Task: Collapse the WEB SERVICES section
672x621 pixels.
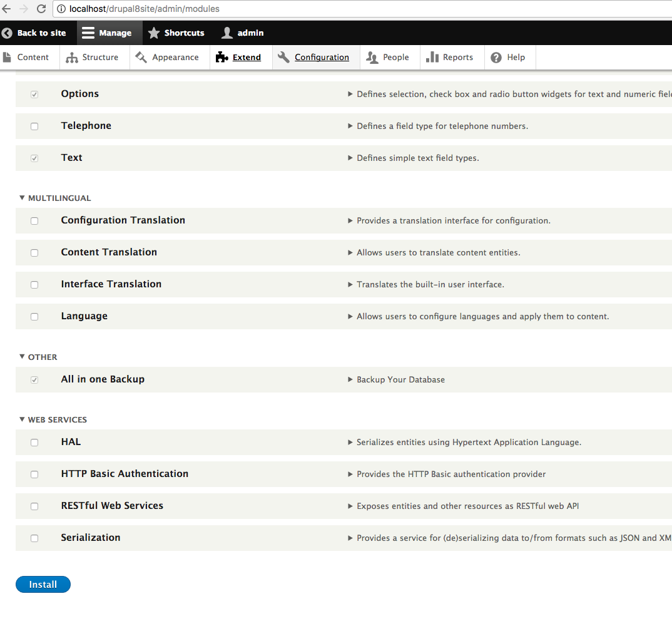Action: point(21,419)
